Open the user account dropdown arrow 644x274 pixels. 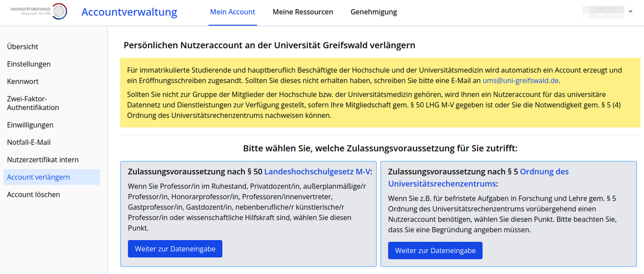click(x=630, y=11)
